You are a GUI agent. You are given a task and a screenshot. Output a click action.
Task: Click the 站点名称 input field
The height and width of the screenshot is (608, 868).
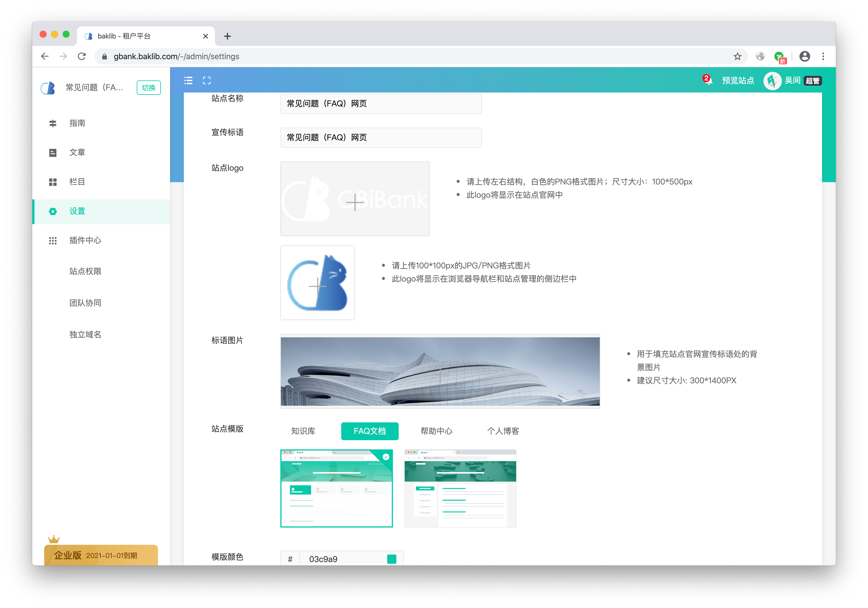click(x=381, y=104)
